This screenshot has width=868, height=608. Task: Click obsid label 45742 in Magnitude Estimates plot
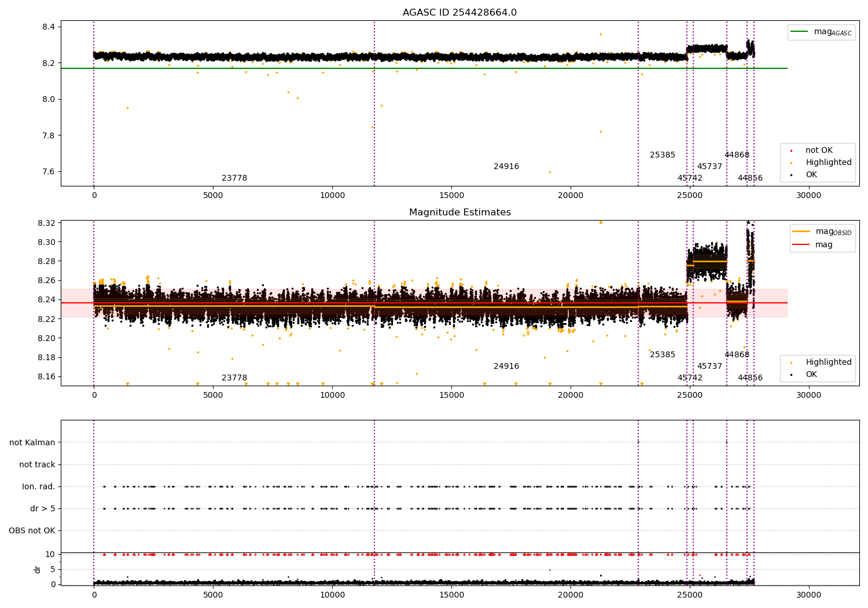click(x=690, y=378)
